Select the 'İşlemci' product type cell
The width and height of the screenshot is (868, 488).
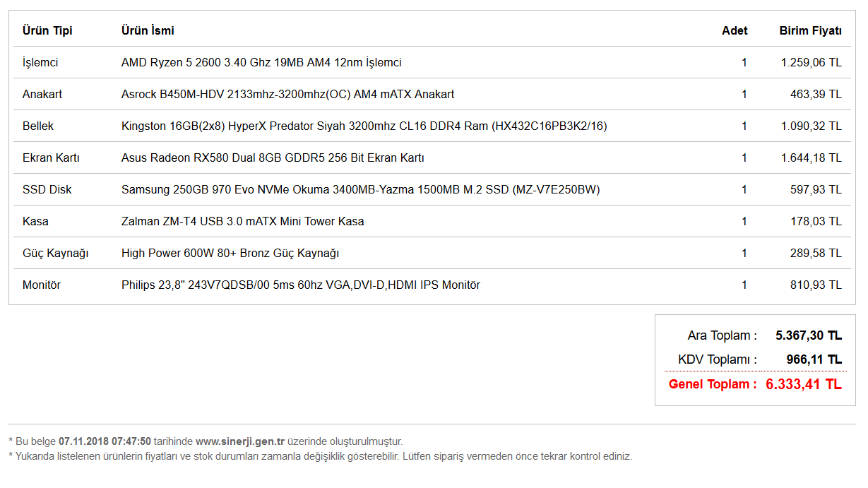[40, 62]
